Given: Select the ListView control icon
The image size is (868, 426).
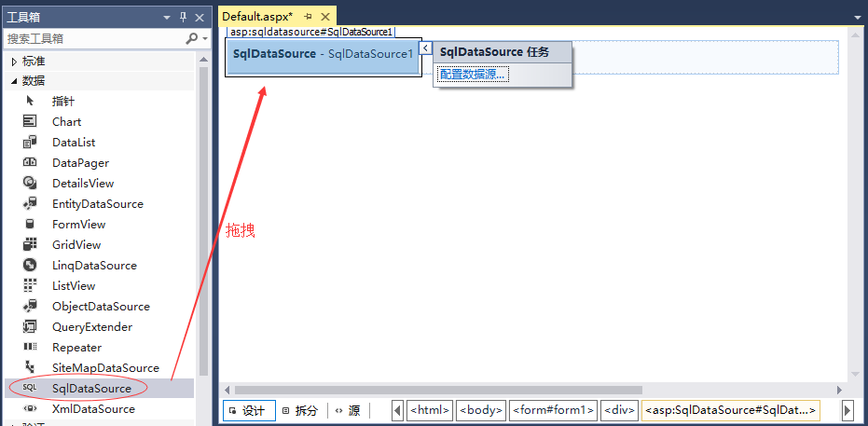Looking at the screenshot, I should pyautogui.click(x=31, y=286).
